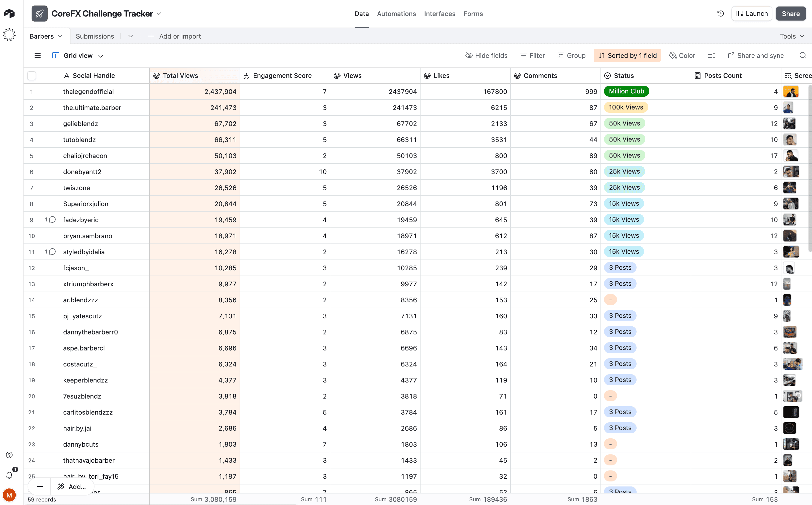The image size is (812, 505).
Task: Click Hide fields eye toggle
Action: [x=486, y=55]
